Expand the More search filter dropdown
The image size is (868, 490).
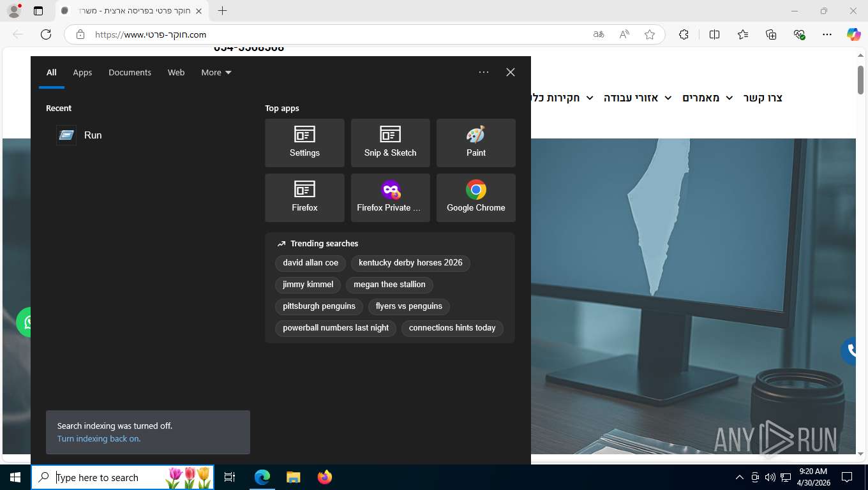coord(216,73)
